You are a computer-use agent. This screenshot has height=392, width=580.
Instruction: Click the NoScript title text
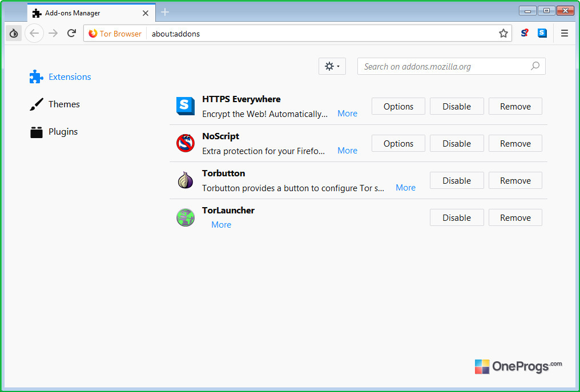220,136
